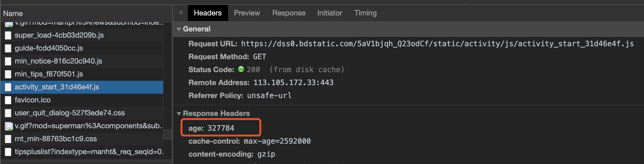The height and width of the screenshot is (164, 644).
Task: Click the favicon.ico file icon
Action: 8,100
